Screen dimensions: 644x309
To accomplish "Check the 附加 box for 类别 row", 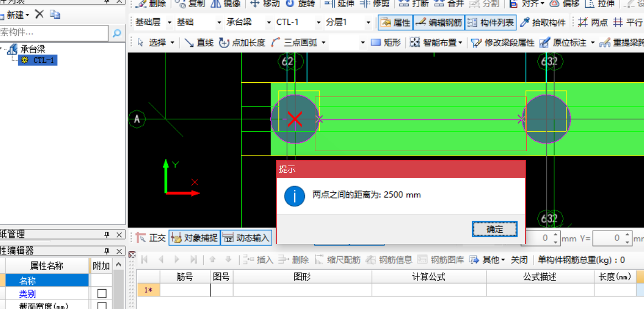I will (102, 294).
